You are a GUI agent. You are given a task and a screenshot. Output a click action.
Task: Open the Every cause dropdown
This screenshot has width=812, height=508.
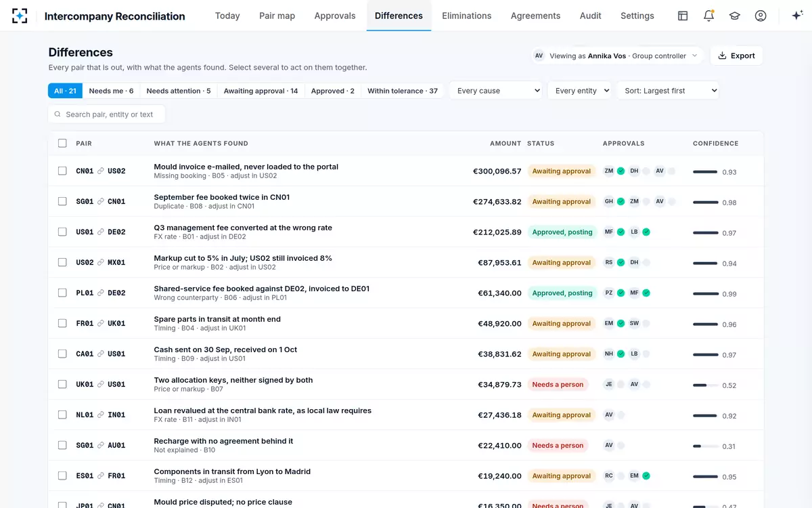coord(496,91)
